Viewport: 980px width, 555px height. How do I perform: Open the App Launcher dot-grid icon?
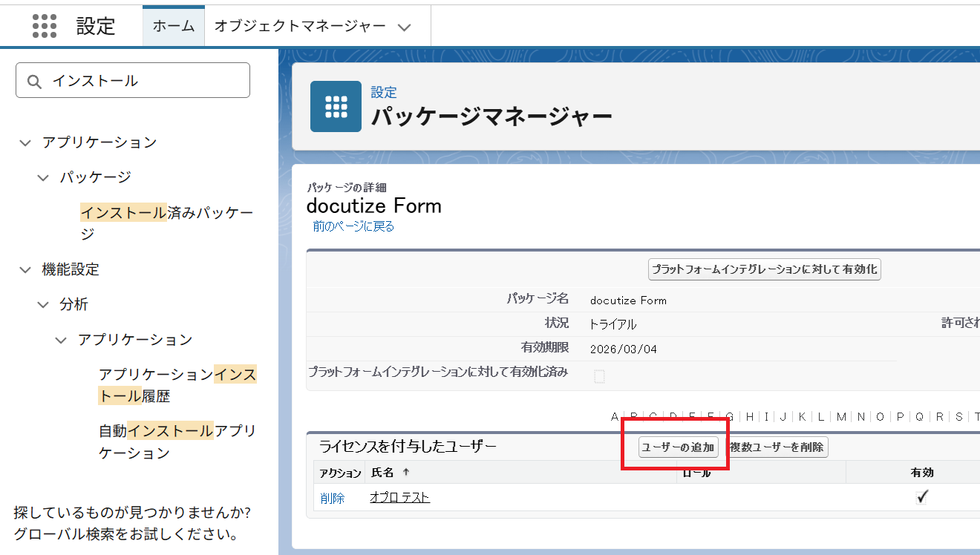click(x=45, y=26)
